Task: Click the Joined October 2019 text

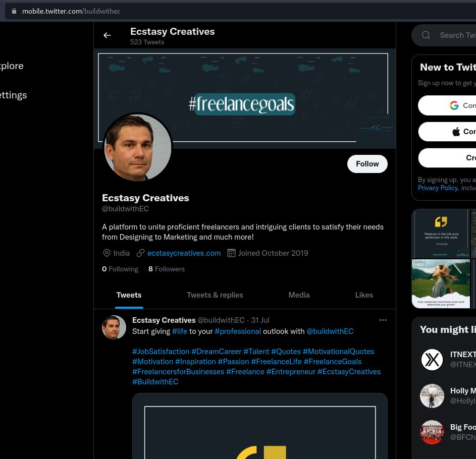Action: pyautogui.click(x=273, y=253)
